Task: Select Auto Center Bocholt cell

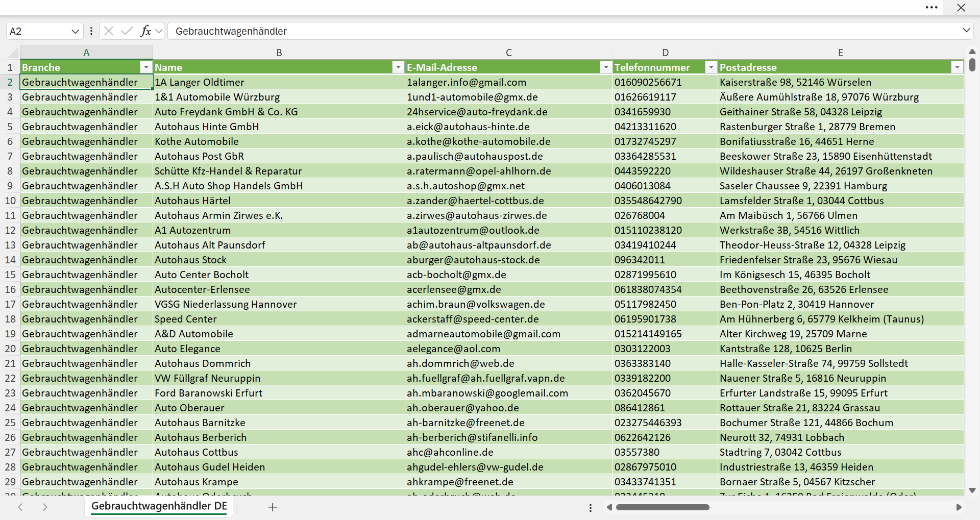Action: click(279, 275)
